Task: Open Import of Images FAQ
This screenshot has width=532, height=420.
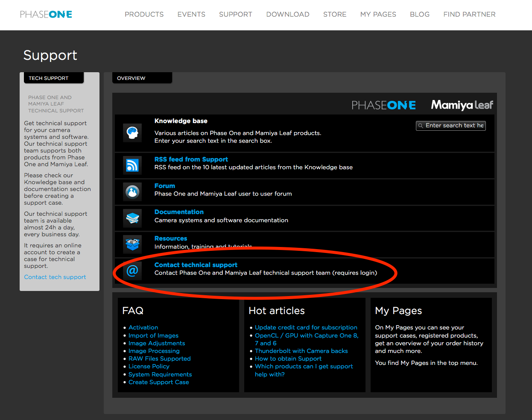Action: pyautogui.click(x=154, y=335)
